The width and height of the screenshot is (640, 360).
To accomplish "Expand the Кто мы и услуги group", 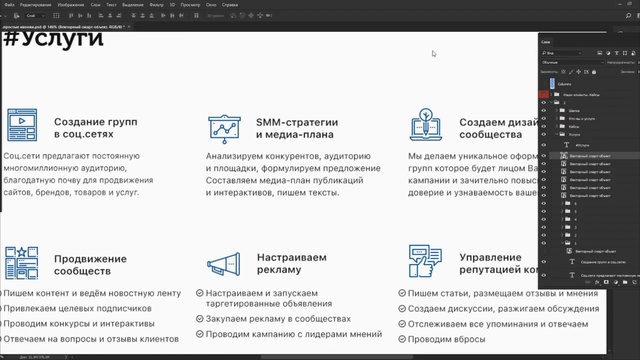I will click(557, 118).
